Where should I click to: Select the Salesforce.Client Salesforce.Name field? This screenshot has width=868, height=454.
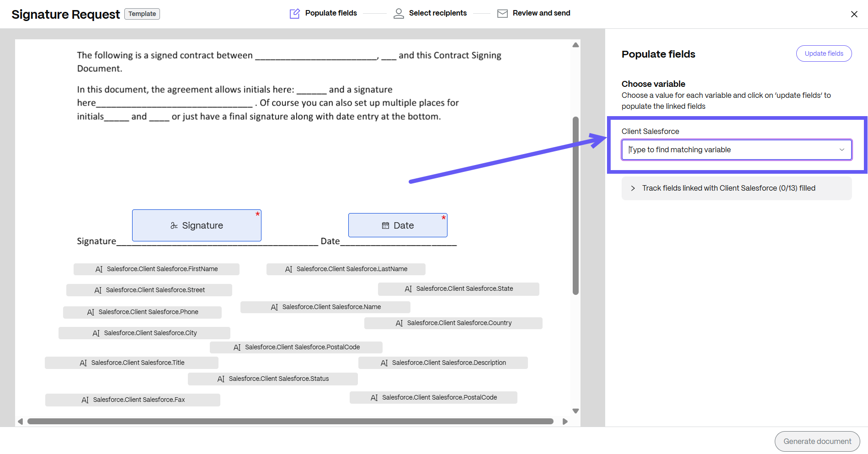click(x=325, y=307)
